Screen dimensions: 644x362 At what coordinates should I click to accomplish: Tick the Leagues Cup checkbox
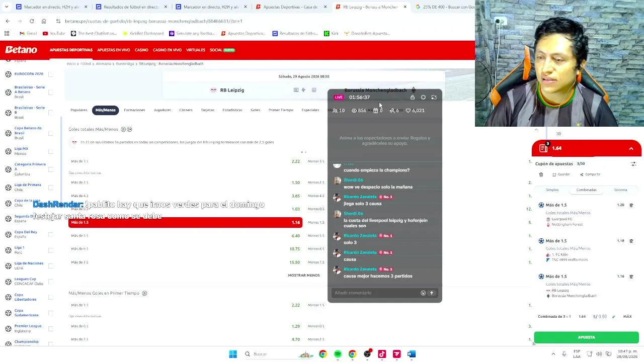click(50, 281)
